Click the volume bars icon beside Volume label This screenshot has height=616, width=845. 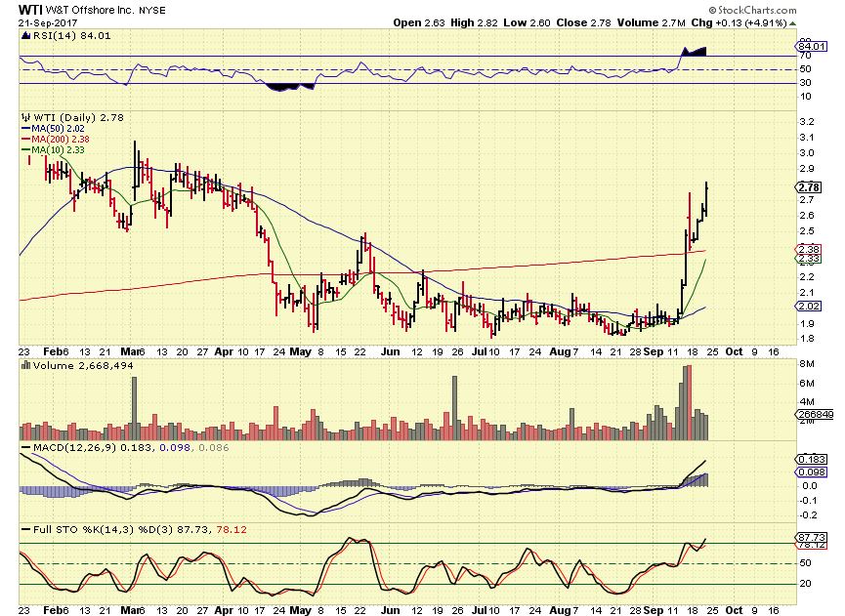25,365
